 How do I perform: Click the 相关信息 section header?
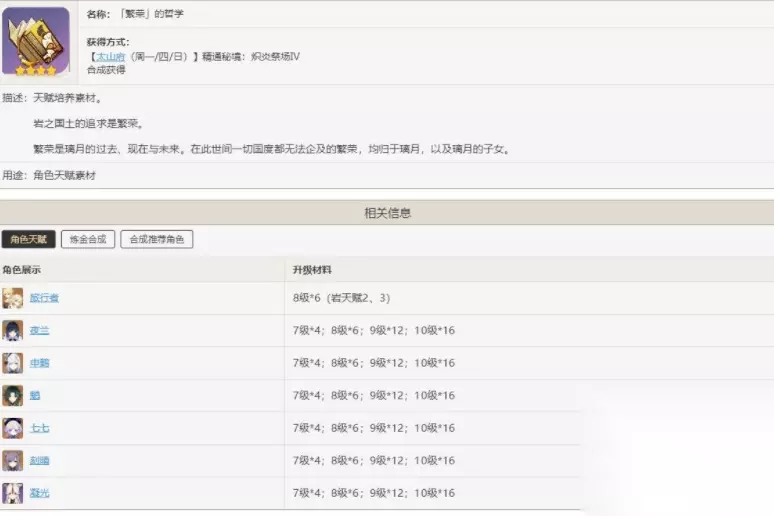387,213
